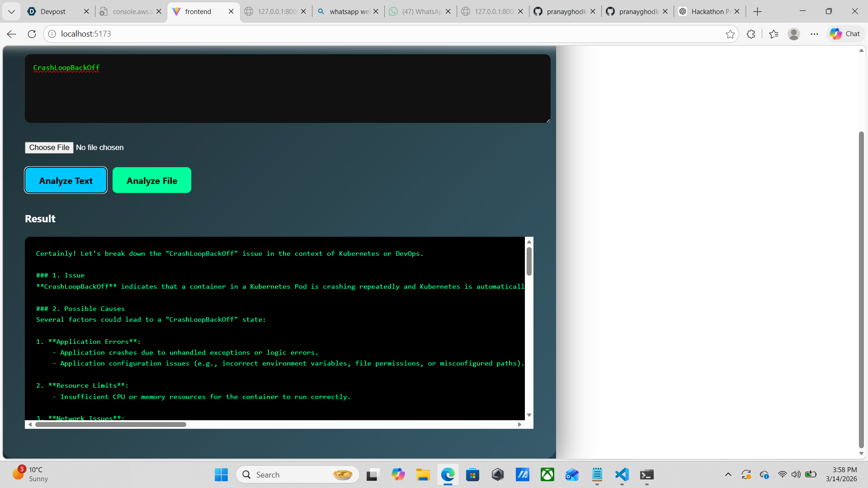Open the browser profile avatar
Viewport: 868px width, 488px height.
click(x=793, y=34)
